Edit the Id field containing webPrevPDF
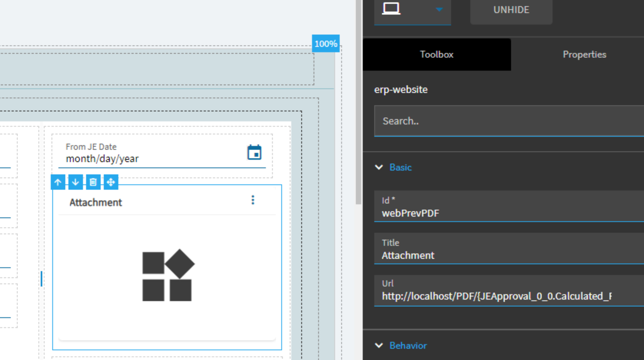Viewport: 644px width, 360px height. pos(509,206)
